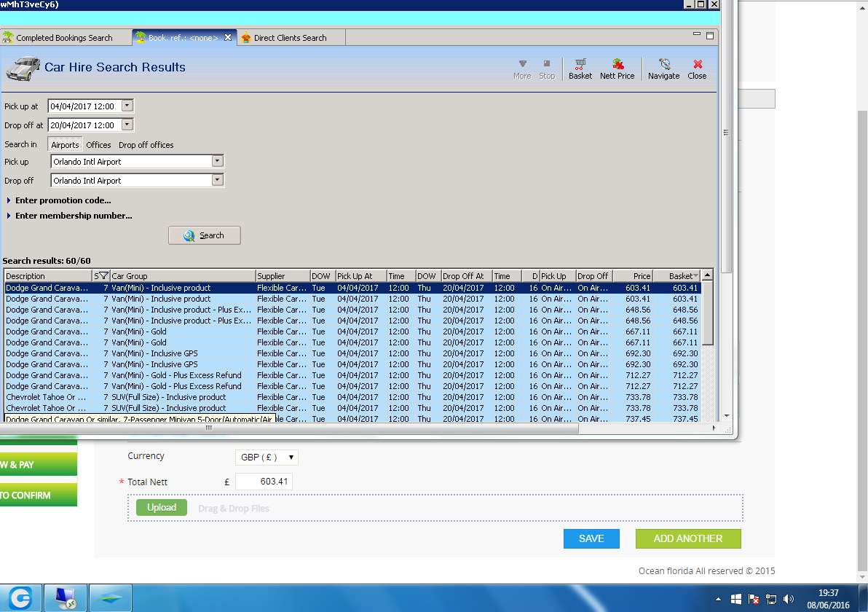Show hidden system tray icons
Image resolution: width=868 pixels, height=612 pixels.
718,599
